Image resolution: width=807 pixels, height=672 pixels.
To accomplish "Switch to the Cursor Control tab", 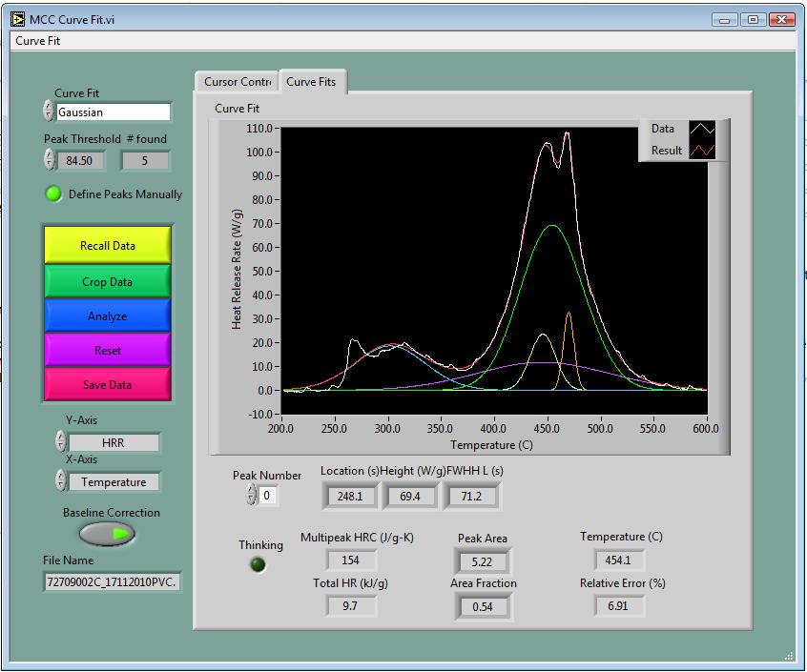I will (x=236, y=82).
